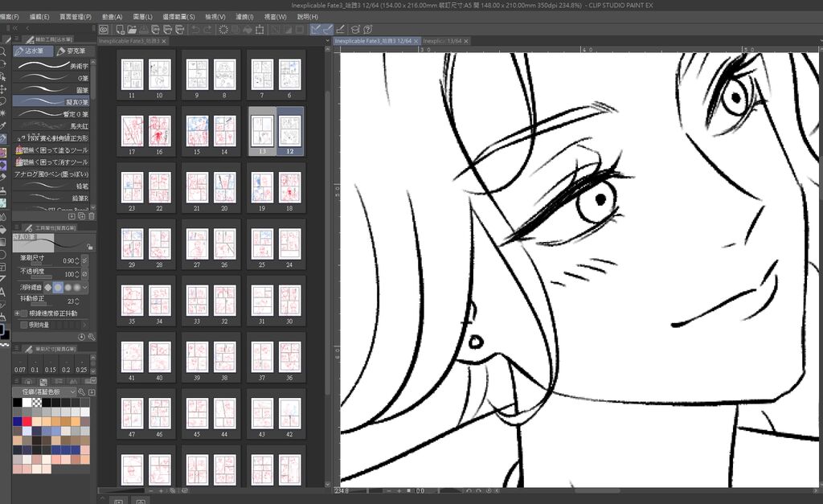Screen dimensions: 823x504
Task: Click the Clear (dotted circle) toolbar icon
Action: [x=223, y=30]
